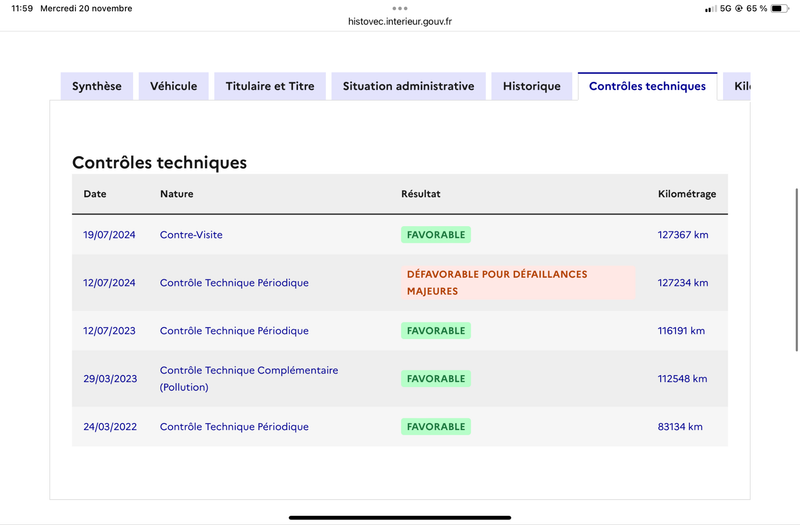Click FAVORABLE badge for 19/07/2024 row
This screenshot has height=525, width=800.
[436, 235]
